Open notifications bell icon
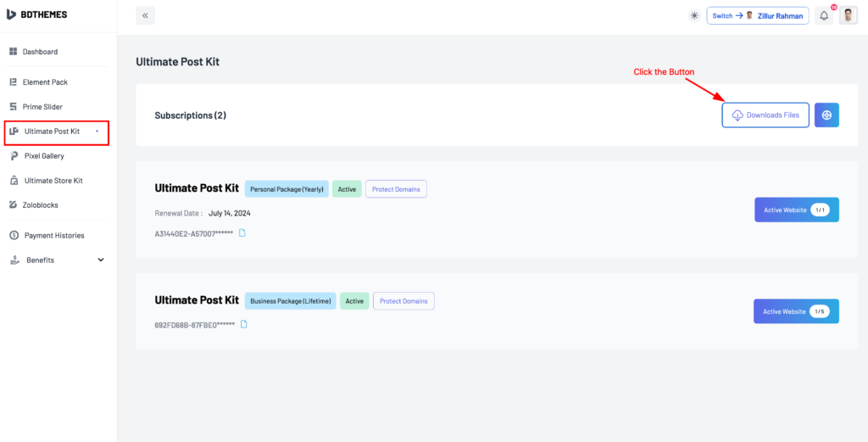The image size is (868, 442). click(824, 15)
